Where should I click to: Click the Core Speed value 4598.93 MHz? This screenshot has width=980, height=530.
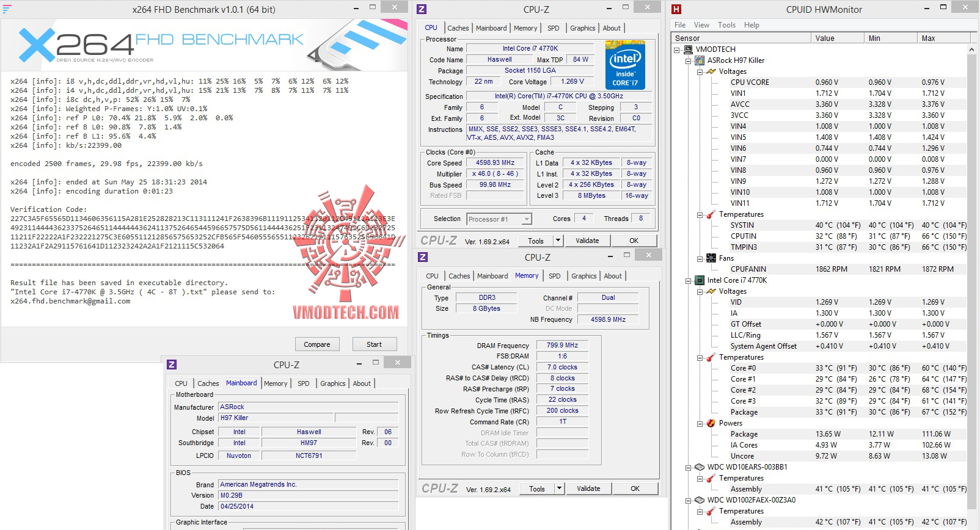pos(495,163)
